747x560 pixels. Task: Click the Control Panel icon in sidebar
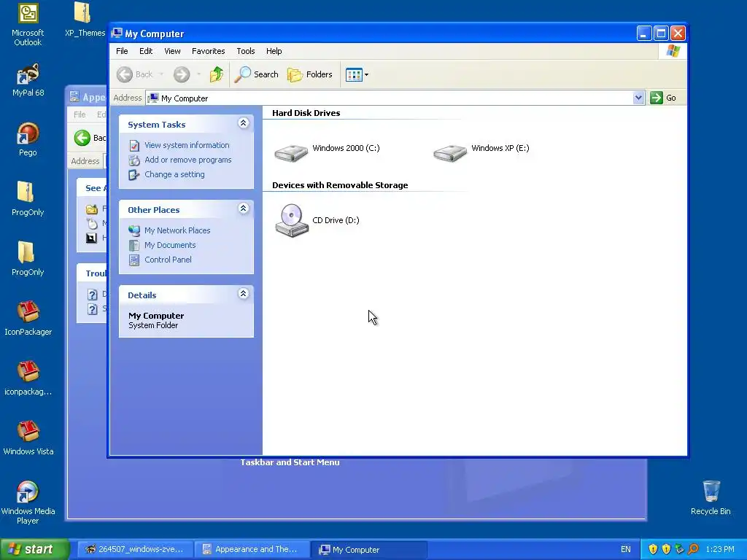[134, 260]
